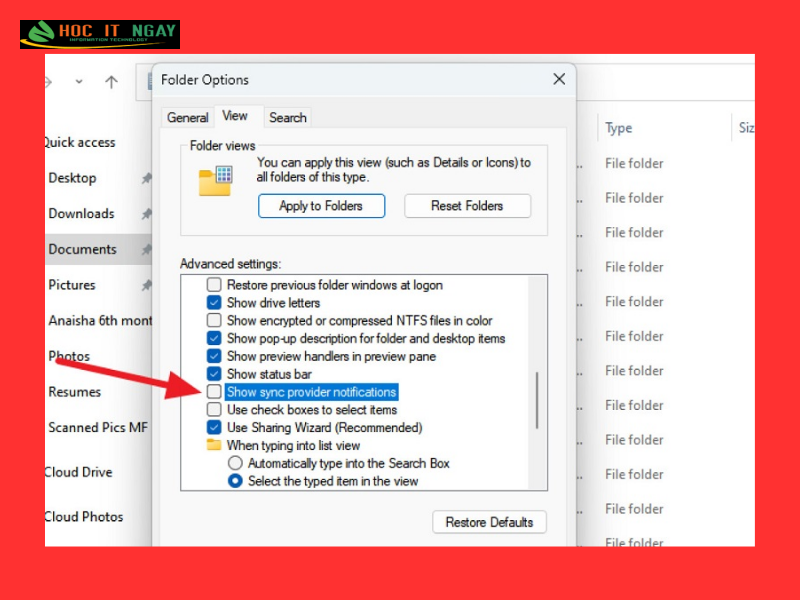
Task: Click the Advanced settings scrollbar thumb
Action: [537, 401]
